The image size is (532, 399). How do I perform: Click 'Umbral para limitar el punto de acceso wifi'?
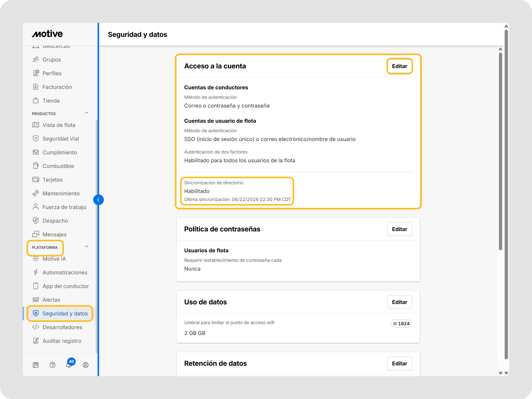point(229,323)
